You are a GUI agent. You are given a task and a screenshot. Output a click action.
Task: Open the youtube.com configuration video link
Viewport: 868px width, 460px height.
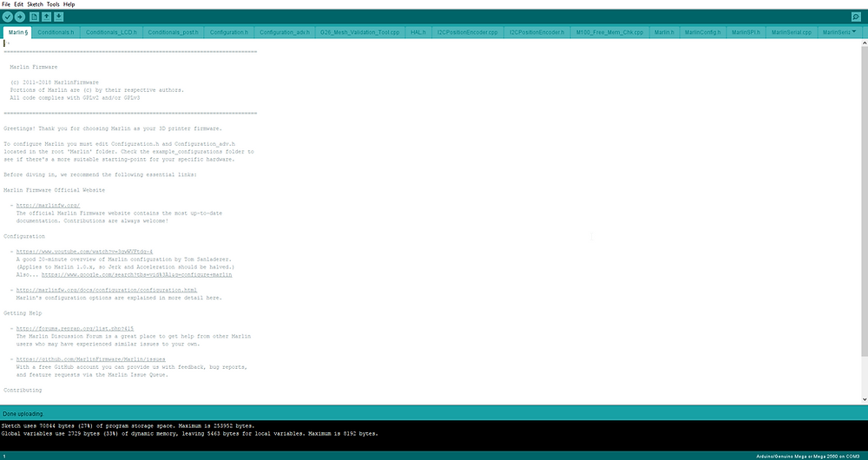[x=84, y=252]
